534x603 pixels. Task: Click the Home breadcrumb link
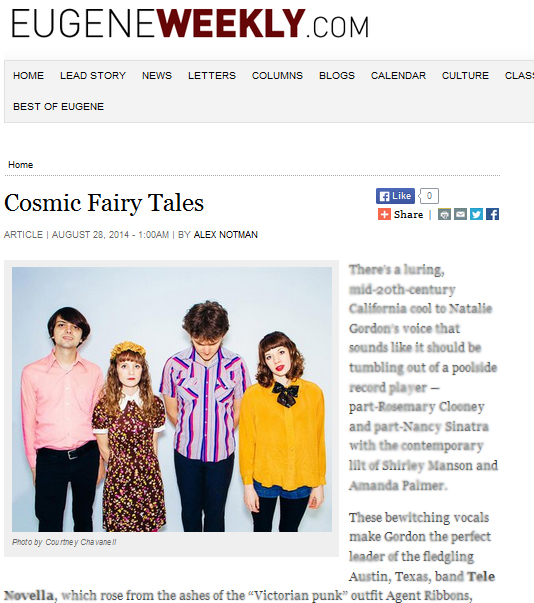point(20,165)
